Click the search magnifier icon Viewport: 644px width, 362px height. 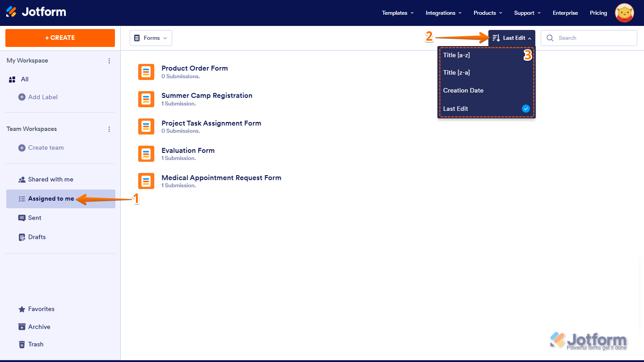click(x=550, y=38)
